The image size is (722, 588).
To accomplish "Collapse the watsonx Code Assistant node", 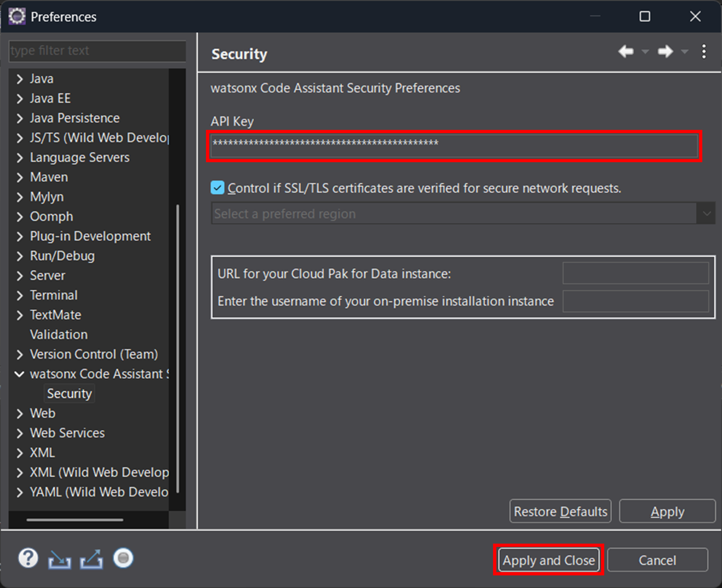I will click(20, 374).
